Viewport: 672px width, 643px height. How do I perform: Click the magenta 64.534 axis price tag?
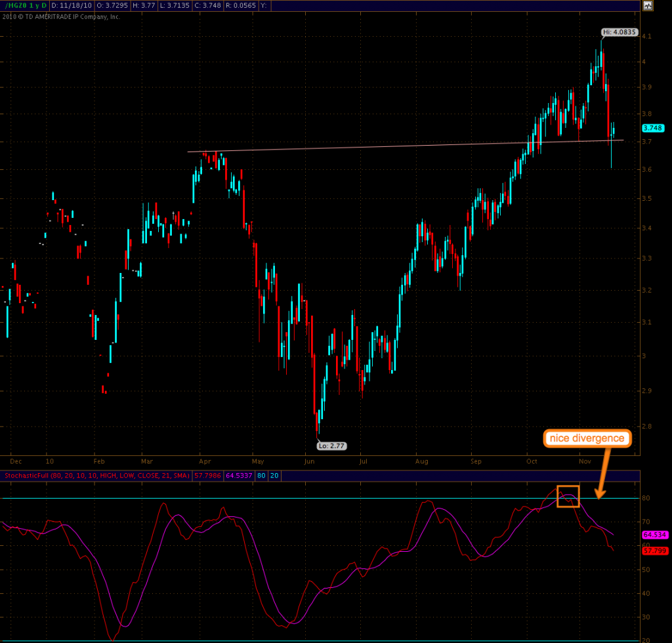654,535
